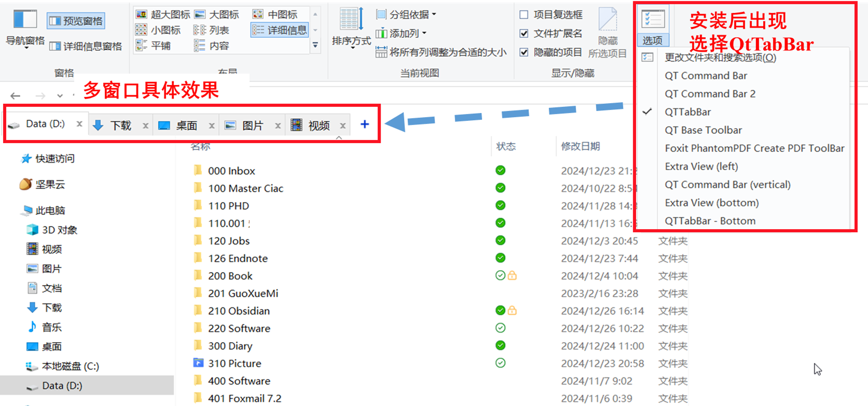Open 3D 对象 in sidebar

(52, 230)
